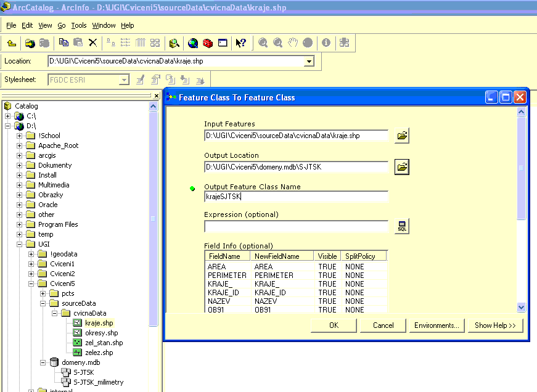Click Show Help >> button
537x392 pixels.
click(495, 325)
